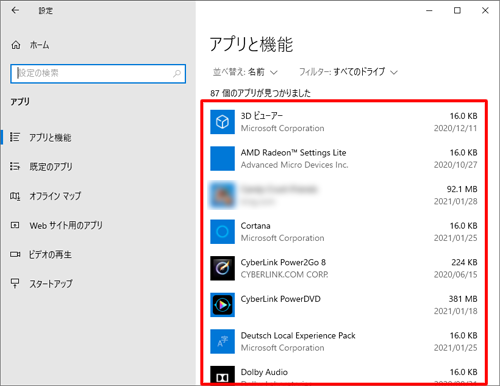Click the Dolby Audio app icon
This screenshot has width=500, height=386.
coord(222,376)
